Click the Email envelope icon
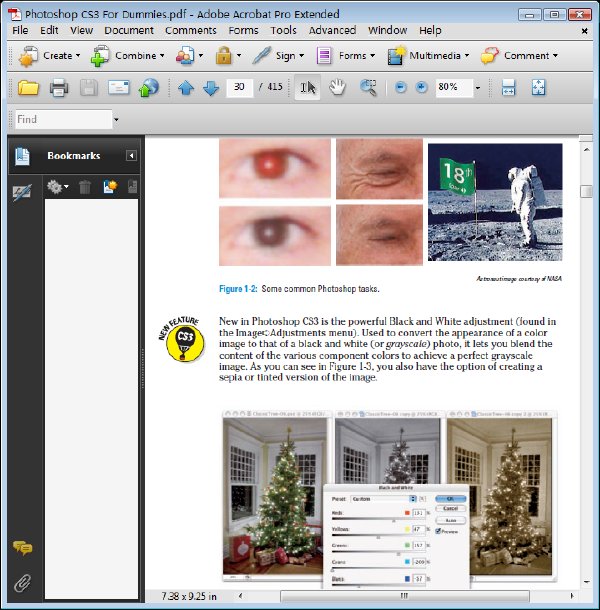The image size is (600, 610). pos(119,88)
